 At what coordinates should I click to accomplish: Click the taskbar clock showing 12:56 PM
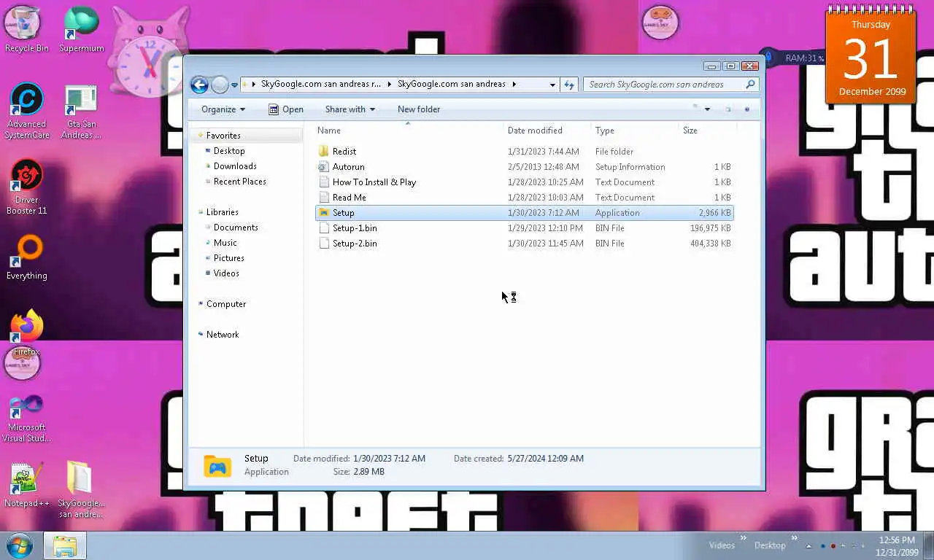pos(898,546)
